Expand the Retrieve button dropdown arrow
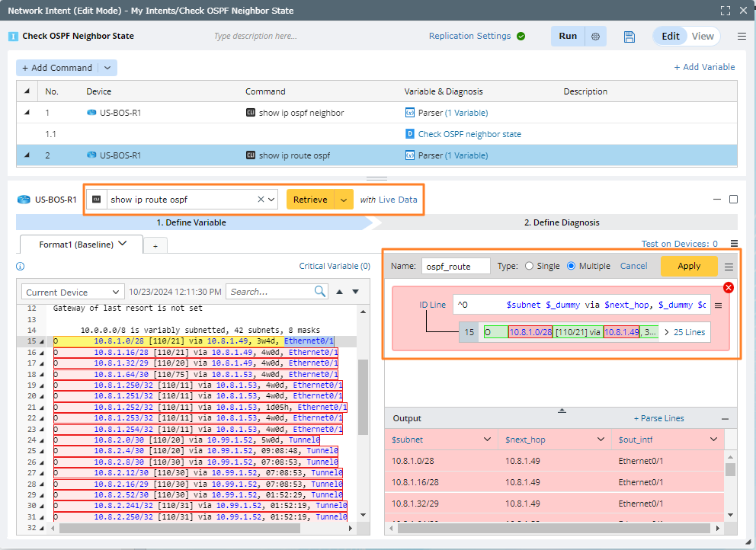Screen dimensions: 756x550 tap(344, 200)
